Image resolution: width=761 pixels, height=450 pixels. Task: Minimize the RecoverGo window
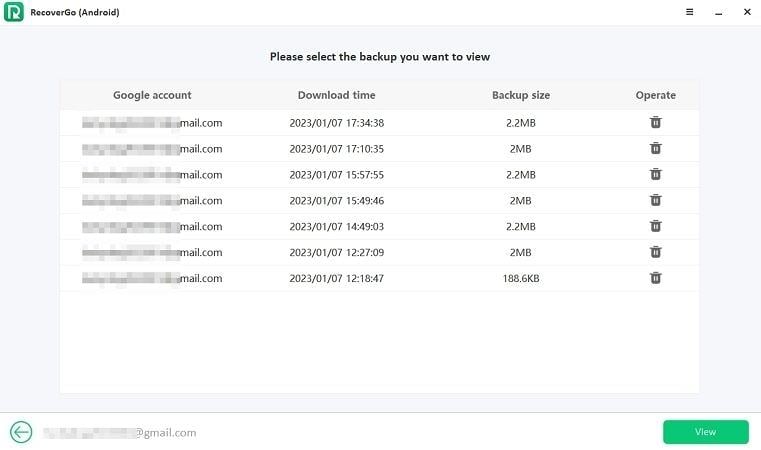[718, 12]
